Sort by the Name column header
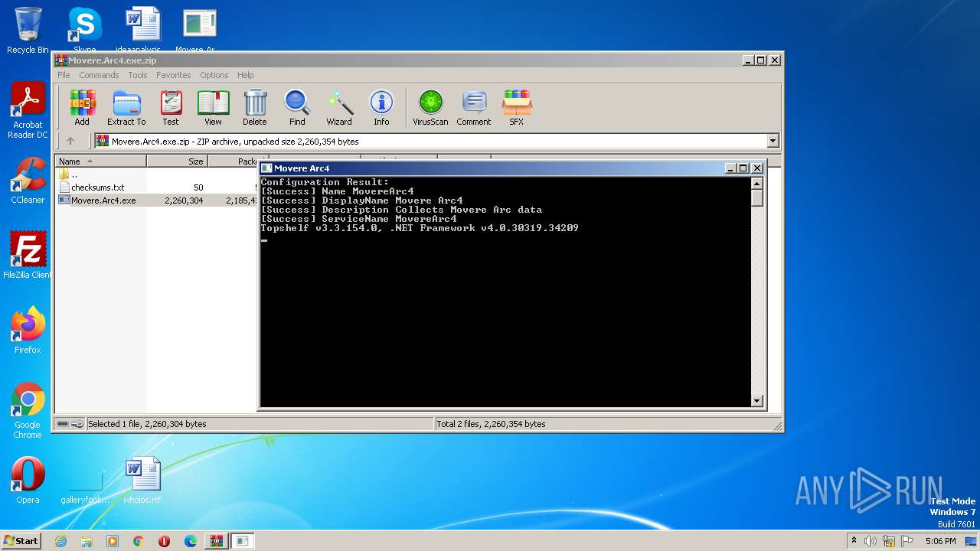Viewport: 980px width, 551px height. point(100,161)
